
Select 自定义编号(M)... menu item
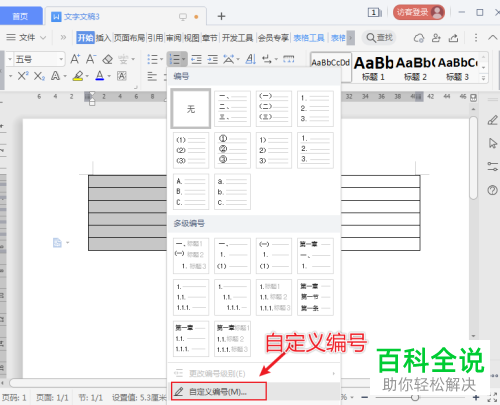[x=219, y=391]
